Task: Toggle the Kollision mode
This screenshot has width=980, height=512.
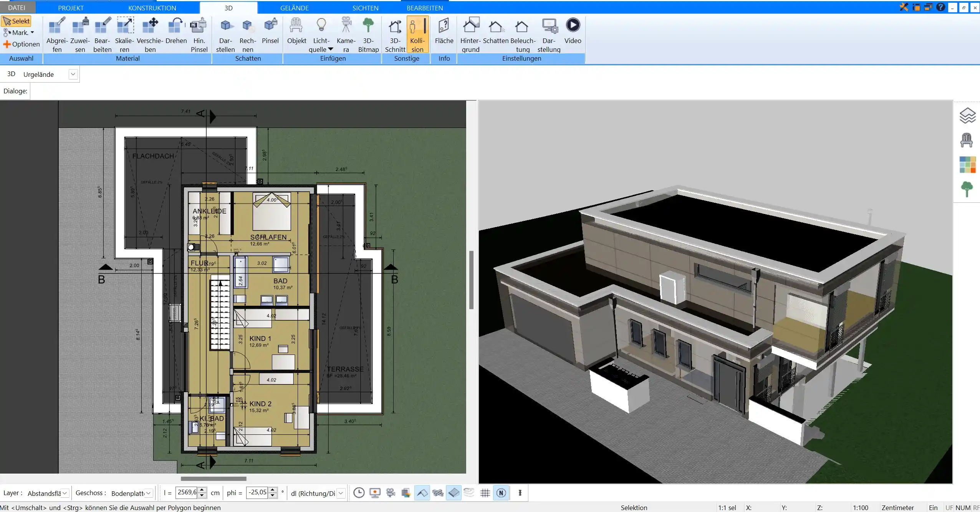Action: 417,35
